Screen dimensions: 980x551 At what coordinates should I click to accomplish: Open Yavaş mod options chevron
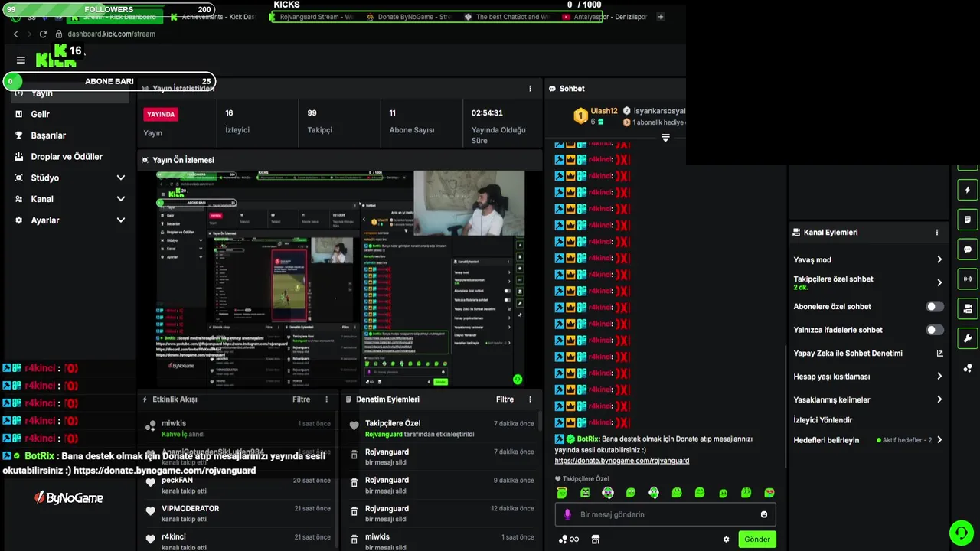pyautogui.click(x=939, y=260)
